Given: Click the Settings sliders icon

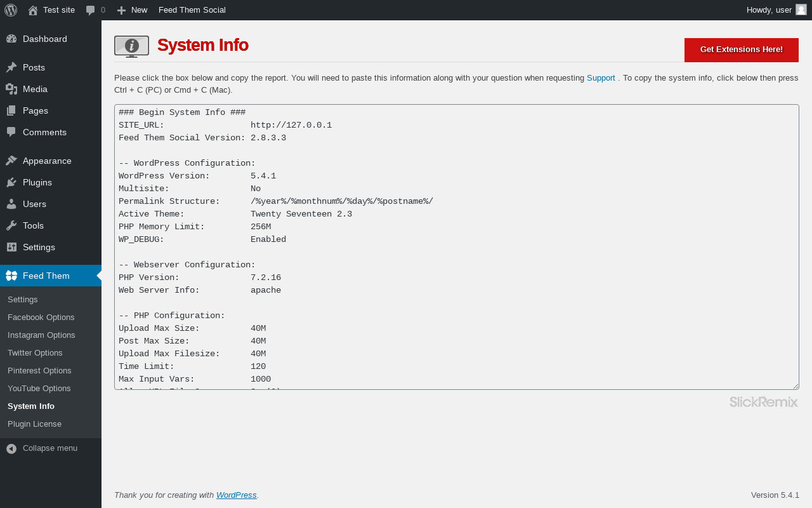Looking at the screenshot, I should [11, 247].
